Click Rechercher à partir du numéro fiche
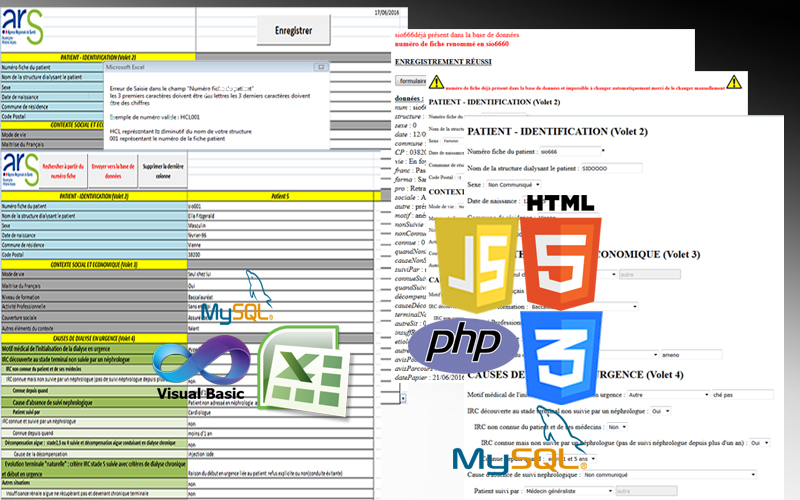The height and width of the screenshot is (500, 800). coord(63,171)
